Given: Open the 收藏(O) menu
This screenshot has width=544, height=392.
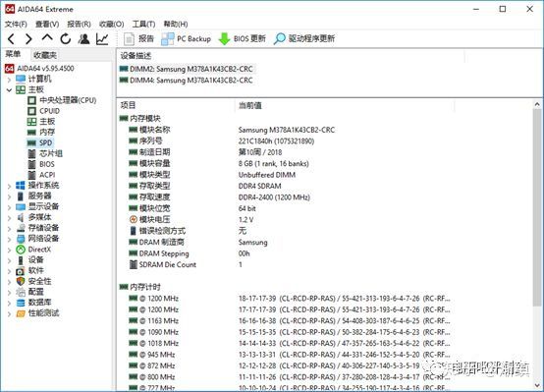Looking at the screenshot, I should click(111, 24).
